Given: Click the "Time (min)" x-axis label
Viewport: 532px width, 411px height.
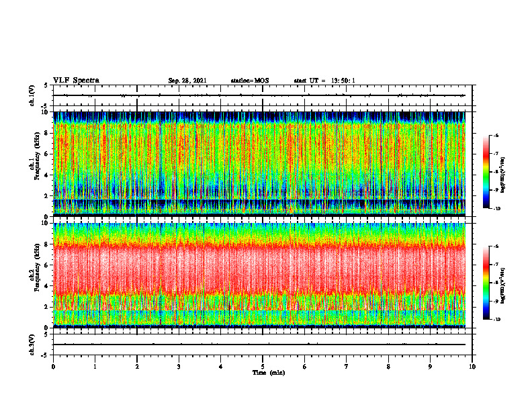Looking at the screenshot, I should [269, 373].
